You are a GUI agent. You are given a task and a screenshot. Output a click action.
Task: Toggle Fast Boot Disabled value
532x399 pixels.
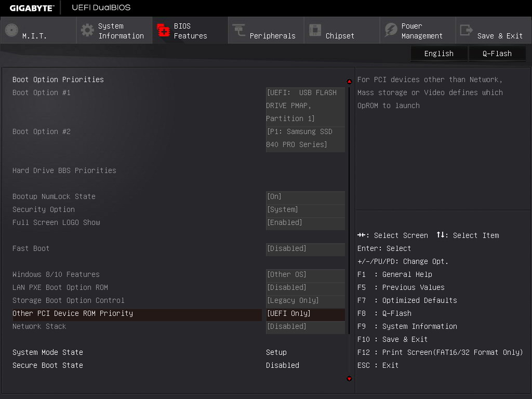point(305,249)
